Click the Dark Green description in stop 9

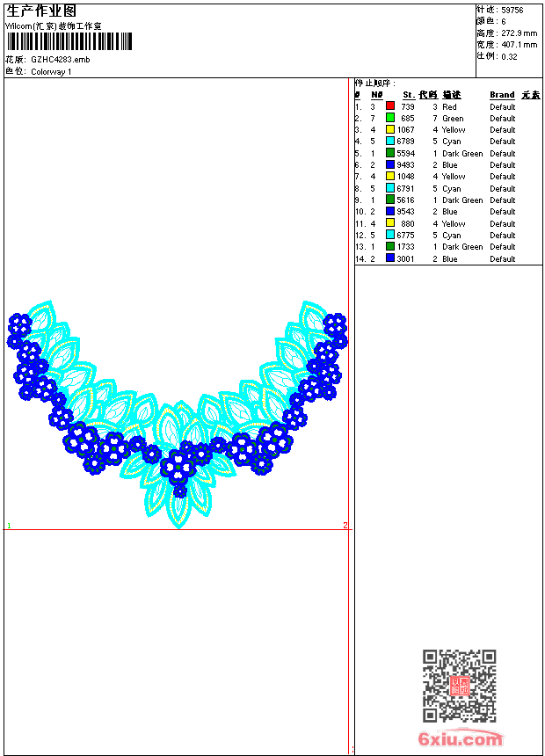[462, 200]
